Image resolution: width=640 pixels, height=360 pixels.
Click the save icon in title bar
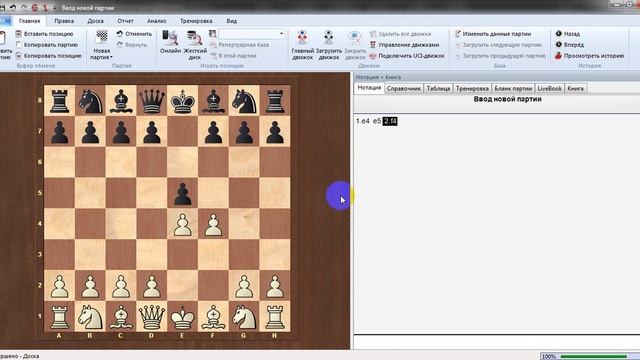(x=2, y=7)
